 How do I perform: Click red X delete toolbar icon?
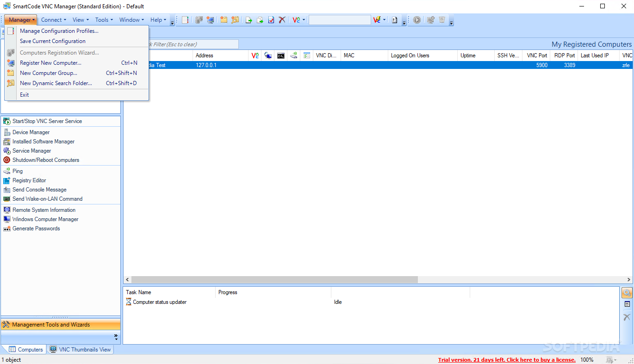[282, 20]
